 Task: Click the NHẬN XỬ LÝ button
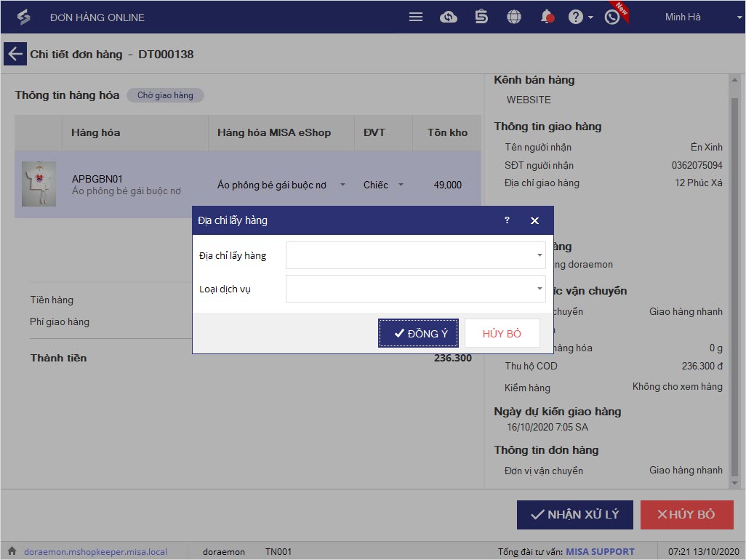[574, 514]
